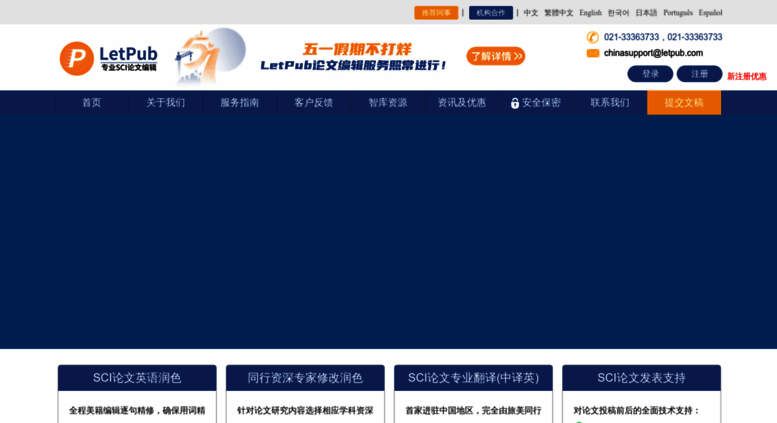Click text 首家进驻中国地区
Image resolution: width=777 pixels, height=423 pixels.
pyautogui.click(x=440, y=411)
